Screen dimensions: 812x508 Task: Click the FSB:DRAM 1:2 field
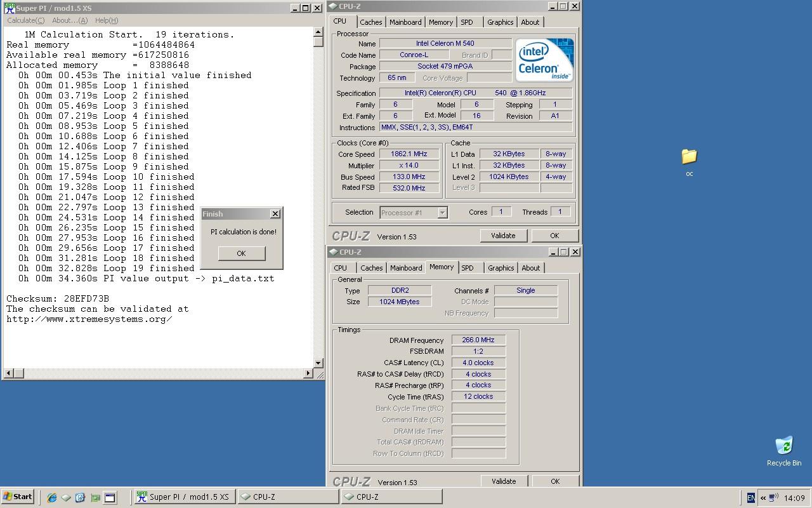click(478, 351)
